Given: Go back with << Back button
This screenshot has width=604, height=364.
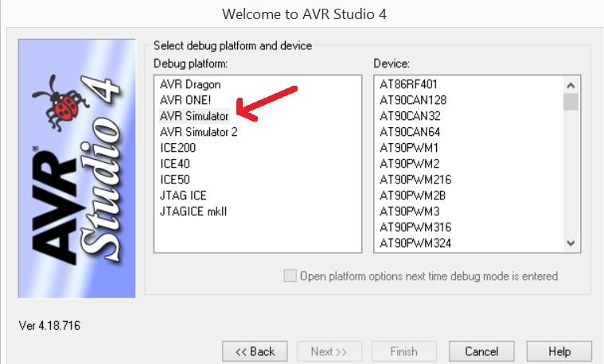Looking at the screenshot, I should pyautogui.click(x=255, y=351).
